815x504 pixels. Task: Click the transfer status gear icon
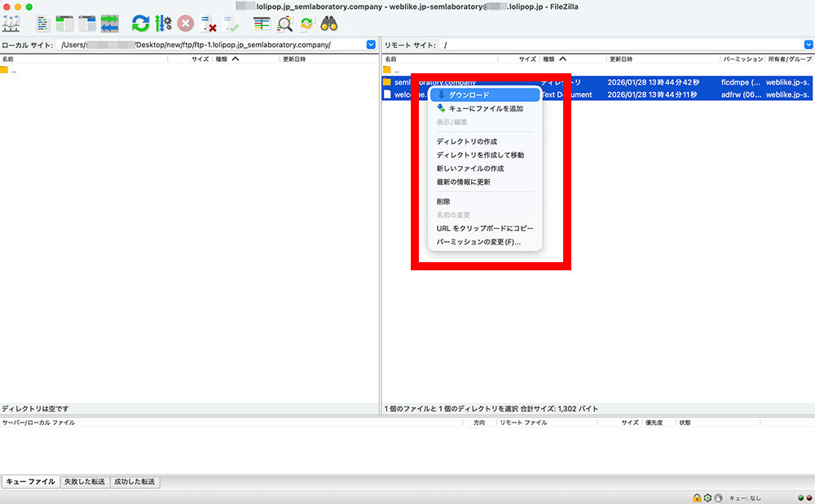pos(707,497)
